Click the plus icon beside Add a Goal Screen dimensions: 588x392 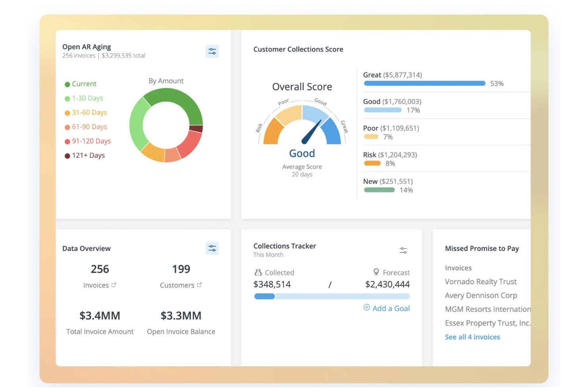(367, 307)
